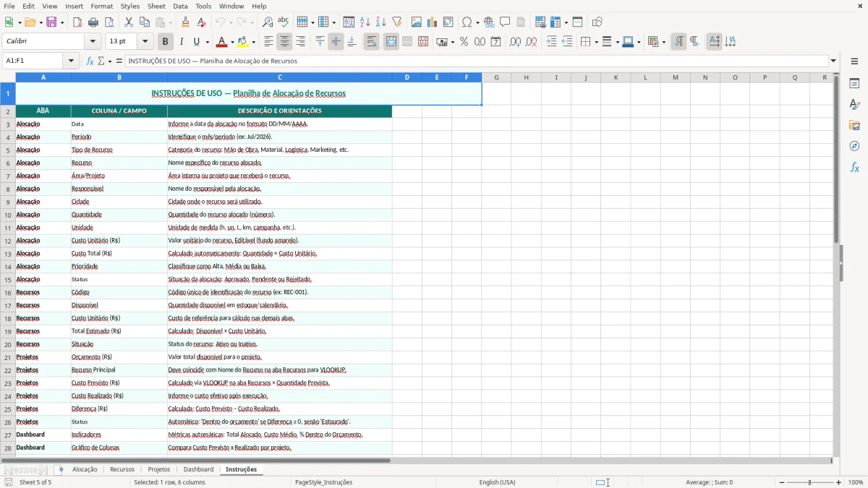The width and height of the screenshot is (868, 488).
Task: Open the Format menu
Action: point(101,6)
